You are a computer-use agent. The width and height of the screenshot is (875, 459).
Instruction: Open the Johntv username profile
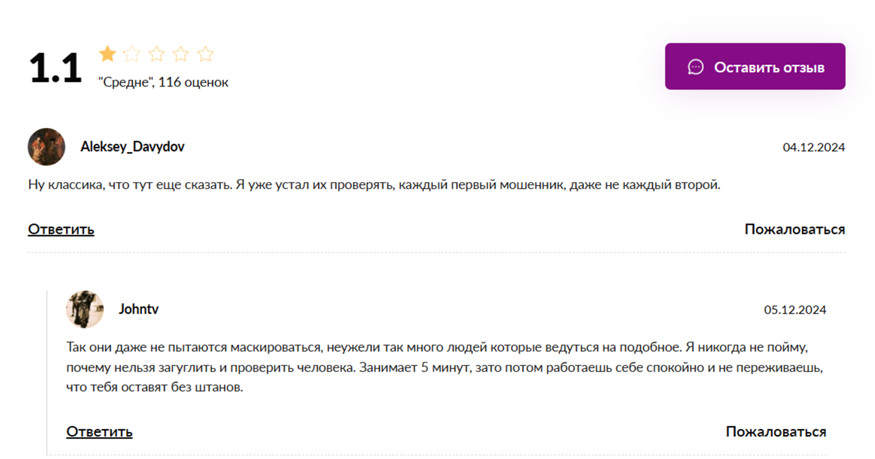(138, 309)
